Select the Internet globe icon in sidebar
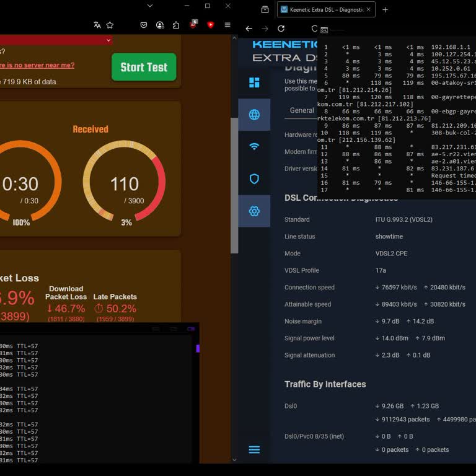This screenshot has height=476, width=476. tap(254, 115)
